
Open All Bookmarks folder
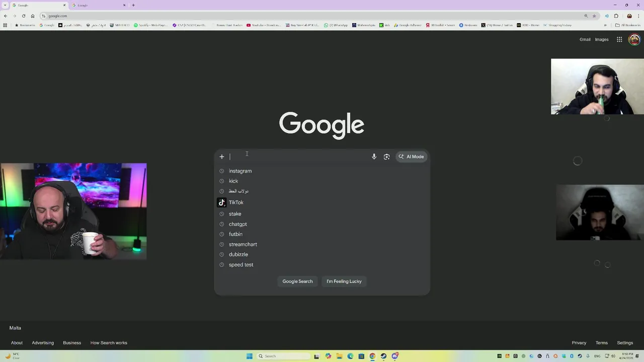click(x=628, y=25)
